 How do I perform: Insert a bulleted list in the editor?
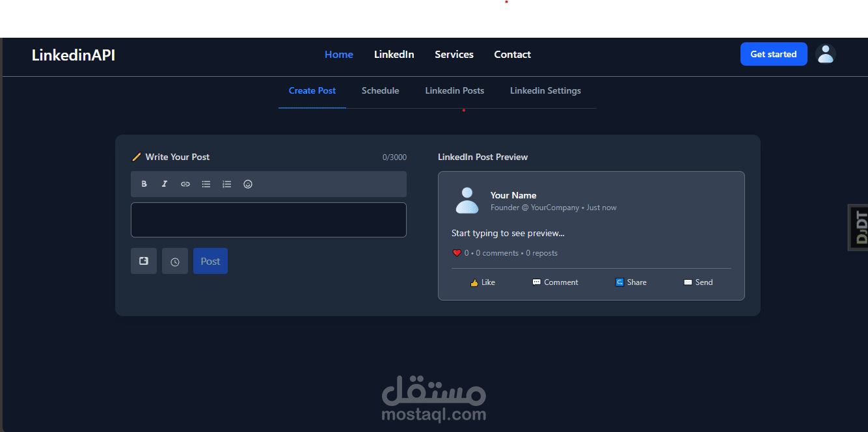[x=206, y=184]
